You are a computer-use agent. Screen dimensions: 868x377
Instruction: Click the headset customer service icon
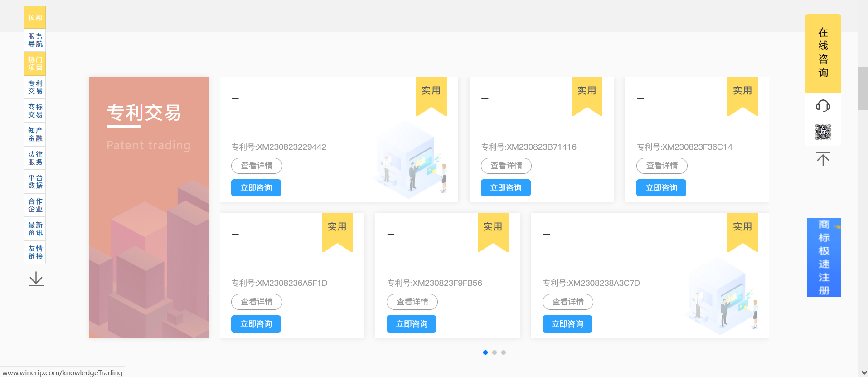[x=823, y=106]
